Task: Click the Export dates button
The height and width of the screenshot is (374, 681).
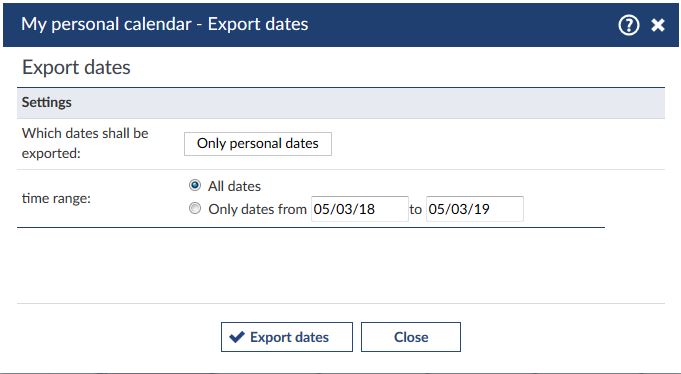Action: (x=287, y=337)
